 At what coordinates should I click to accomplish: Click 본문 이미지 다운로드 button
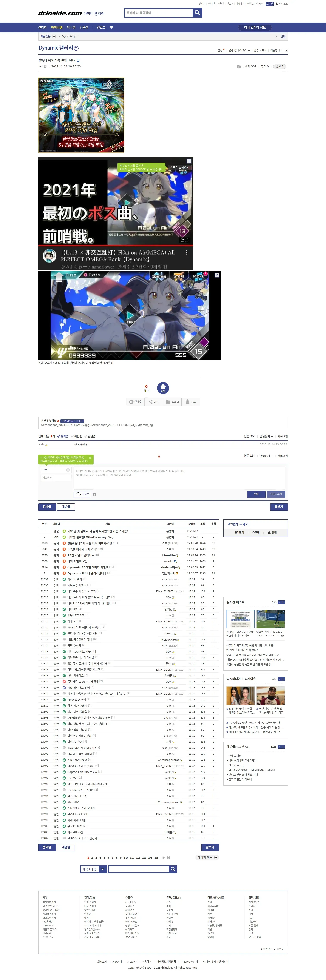coord(72,421)
